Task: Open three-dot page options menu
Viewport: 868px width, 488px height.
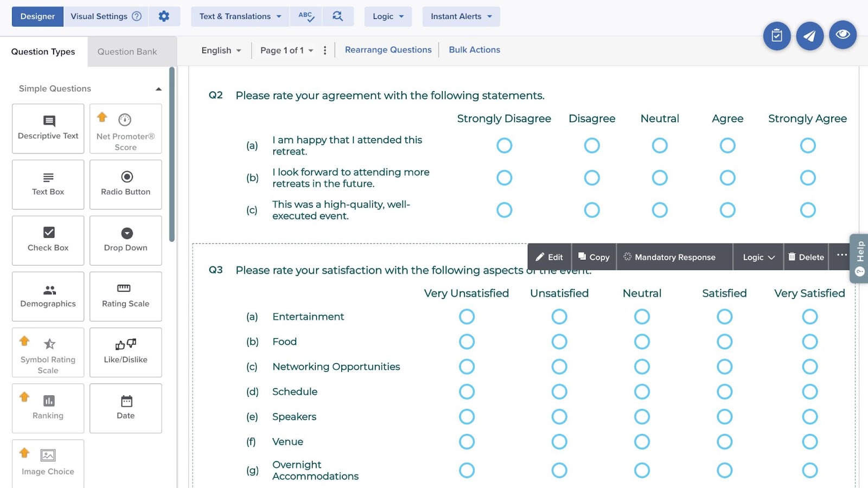Action: point(325,50)
